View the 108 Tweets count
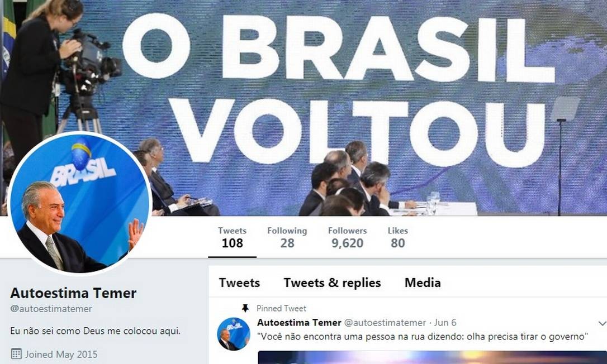The width and height of the screenshot is (607, 364). 233,237
